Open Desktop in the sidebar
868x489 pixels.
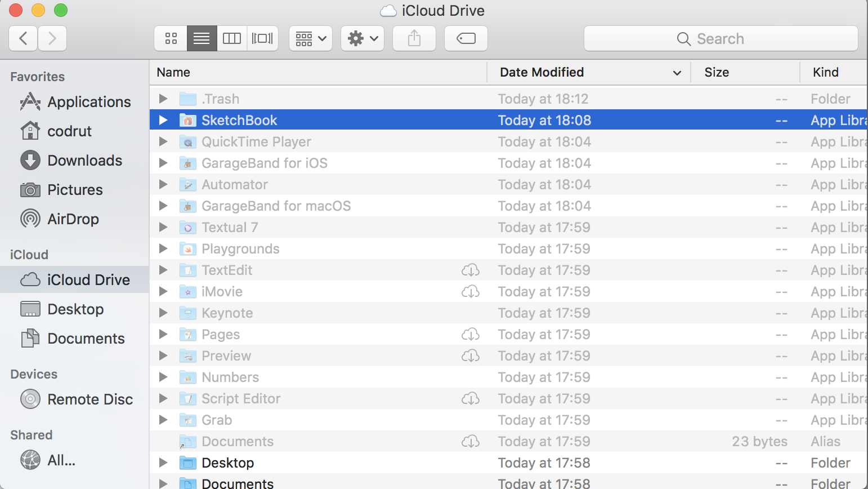[75, 309]
